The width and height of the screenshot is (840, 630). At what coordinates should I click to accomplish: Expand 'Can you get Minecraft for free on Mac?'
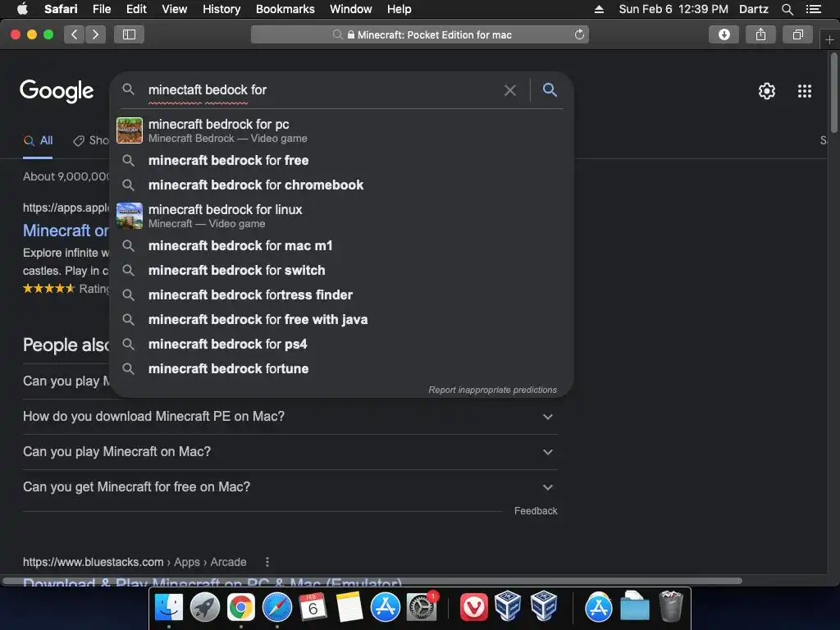point(290,487)
